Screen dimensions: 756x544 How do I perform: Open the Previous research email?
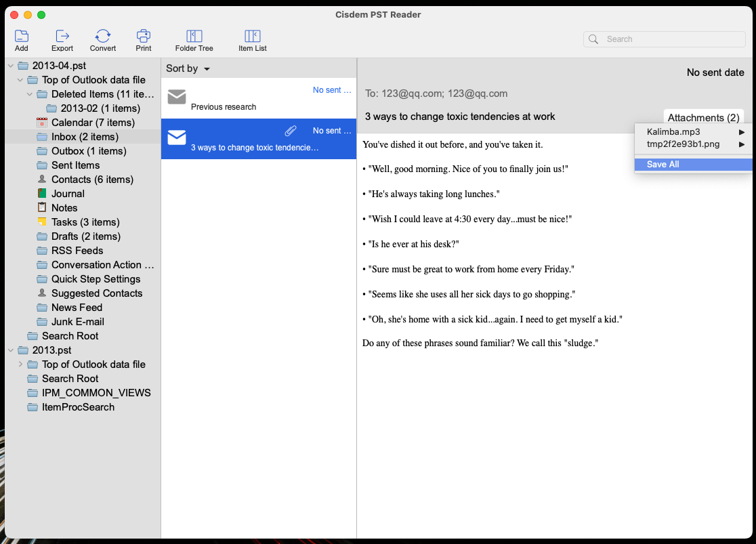259,98
